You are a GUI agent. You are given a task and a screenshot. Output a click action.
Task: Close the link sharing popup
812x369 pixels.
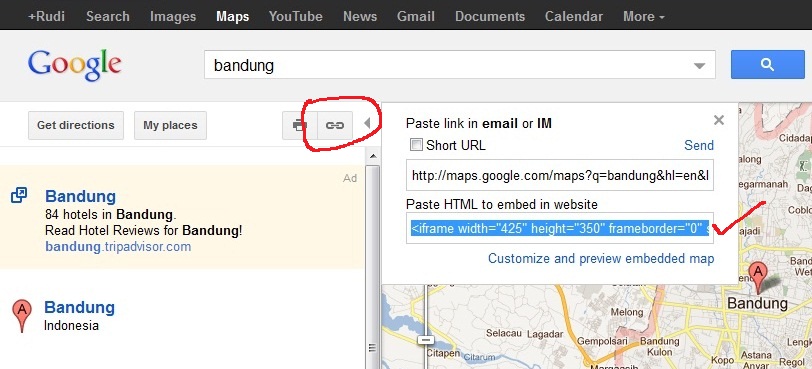click(x=718, y=121)
